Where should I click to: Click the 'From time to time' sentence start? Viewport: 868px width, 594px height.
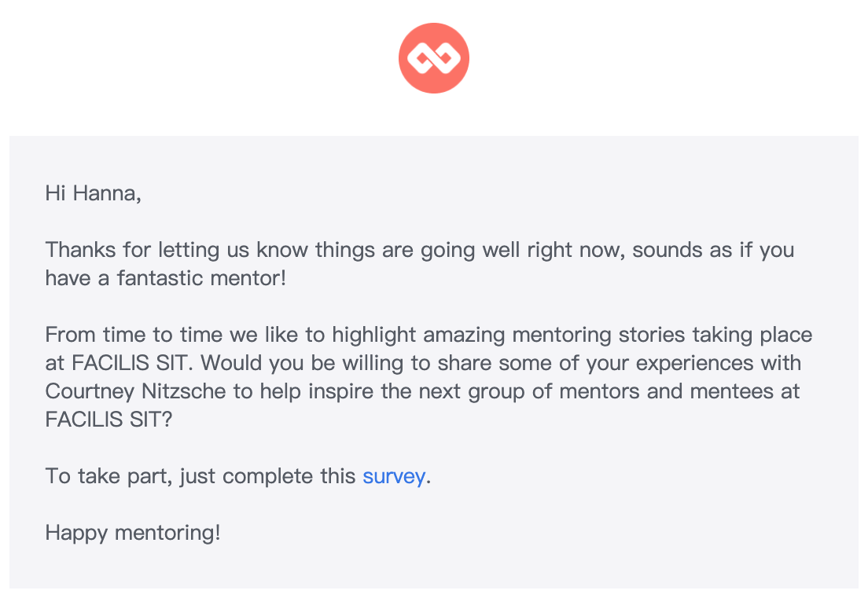[x=134, y=335]
